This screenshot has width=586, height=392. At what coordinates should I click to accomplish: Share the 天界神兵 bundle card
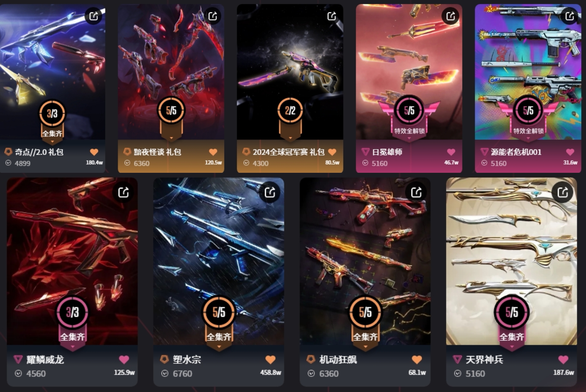tap(563, 192)
